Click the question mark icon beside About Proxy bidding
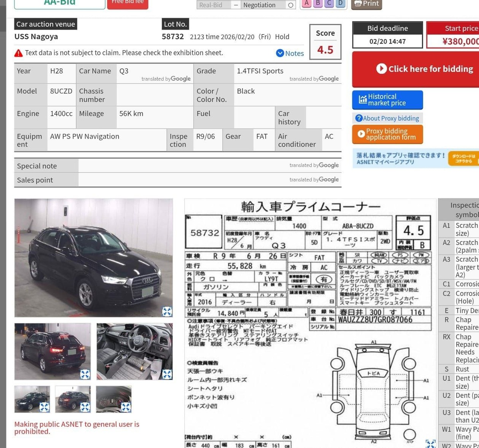The image size is (479, 448). click(x=359, y=118)
